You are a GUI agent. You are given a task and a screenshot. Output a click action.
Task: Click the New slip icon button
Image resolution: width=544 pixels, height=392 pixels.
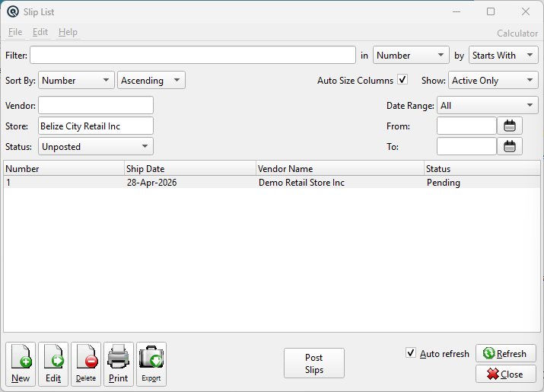[x=21, y=364]
